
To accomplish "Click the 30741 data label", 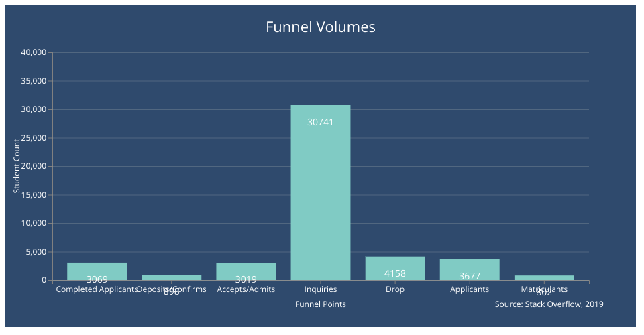I will (320, 122).
